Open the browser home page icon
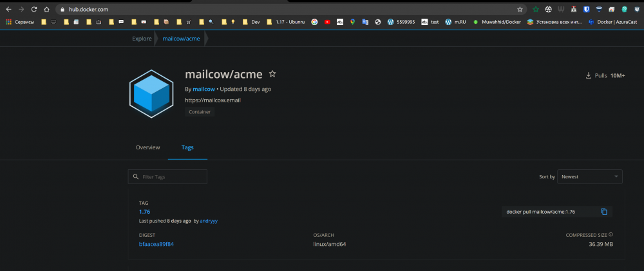Screen dimensions: 644x271 tap(47, 9)
